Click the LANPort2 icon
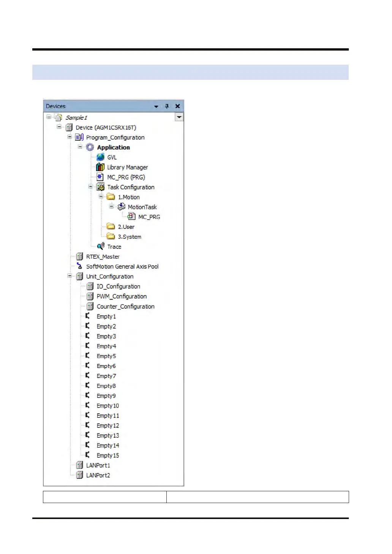This screenshot has width=392, height=554. (x=79, y=475)
